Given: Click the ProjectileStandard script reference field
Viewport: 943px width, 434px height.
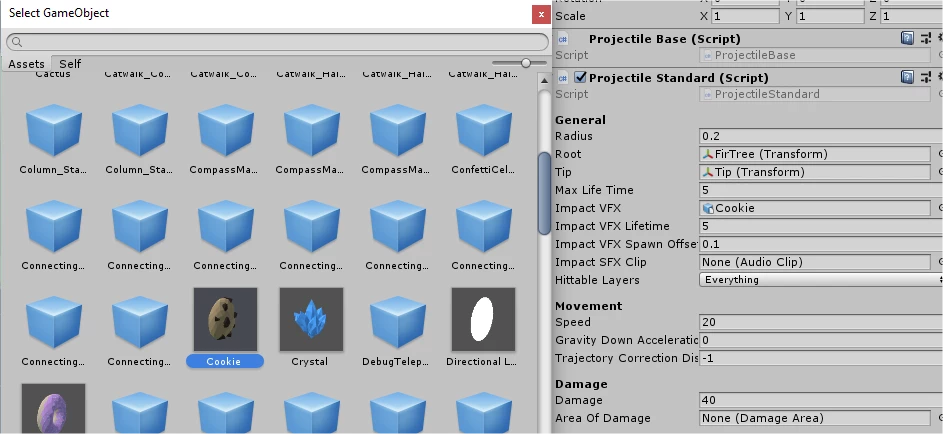Looking at the screenshot, I should [x=815, y=94].
